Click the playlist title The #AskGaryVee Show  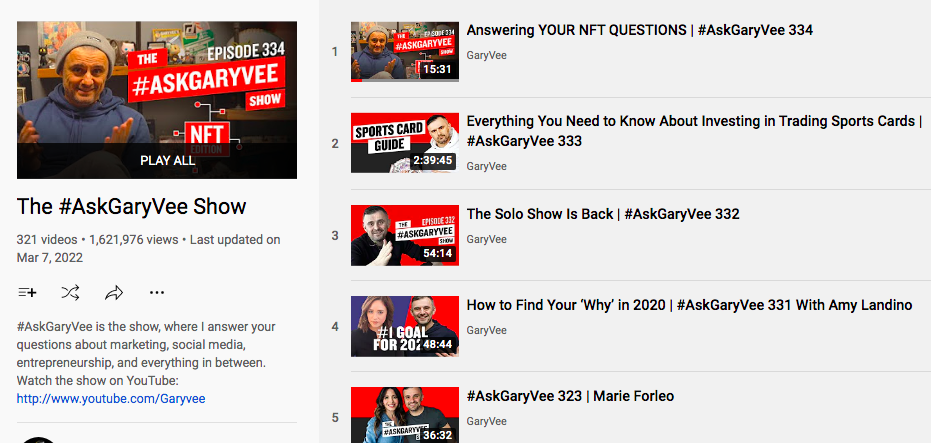[131, 207]
